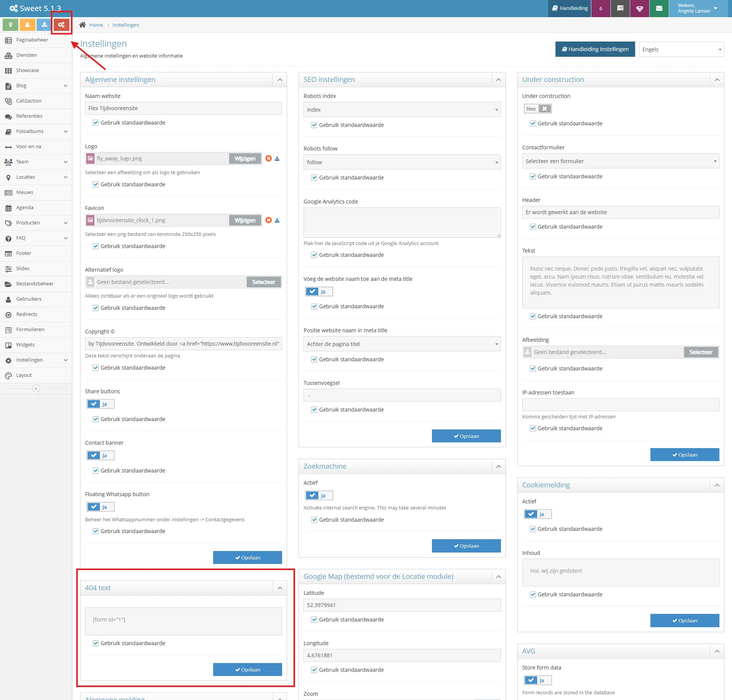Click the diamond icon in top bar

click(640, 8)
